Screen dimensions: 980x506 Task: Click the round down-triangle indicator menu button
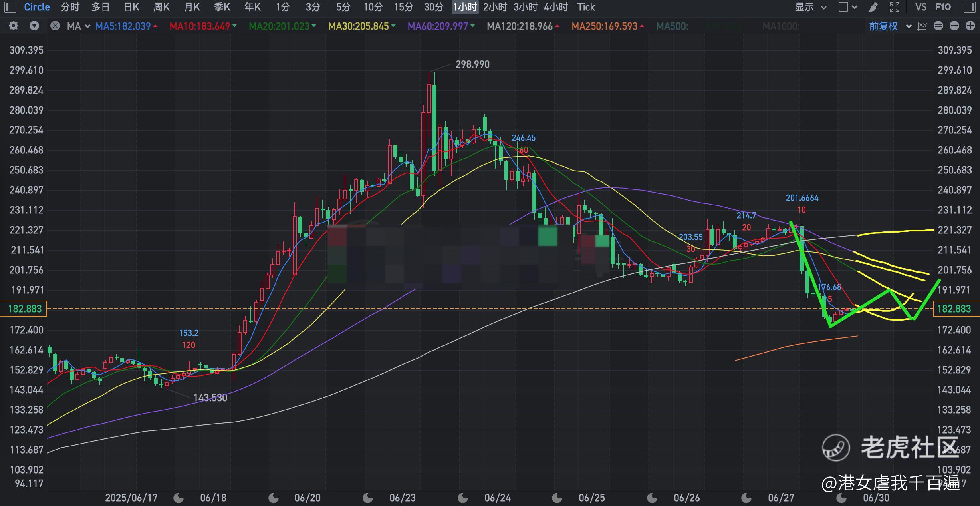[35, 26]
